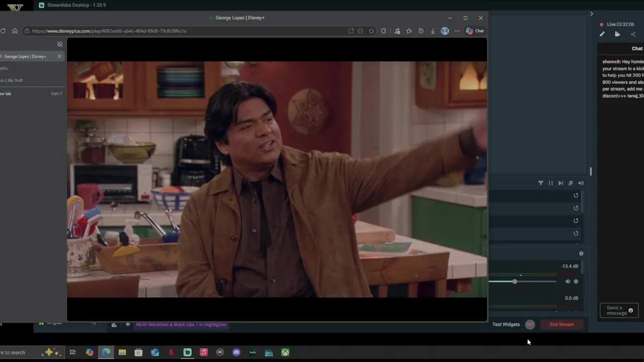644x362 pixels.
Task: Toggle the Streamlabs speaker volume icon in the control row
Action: (x=581, y=183)
